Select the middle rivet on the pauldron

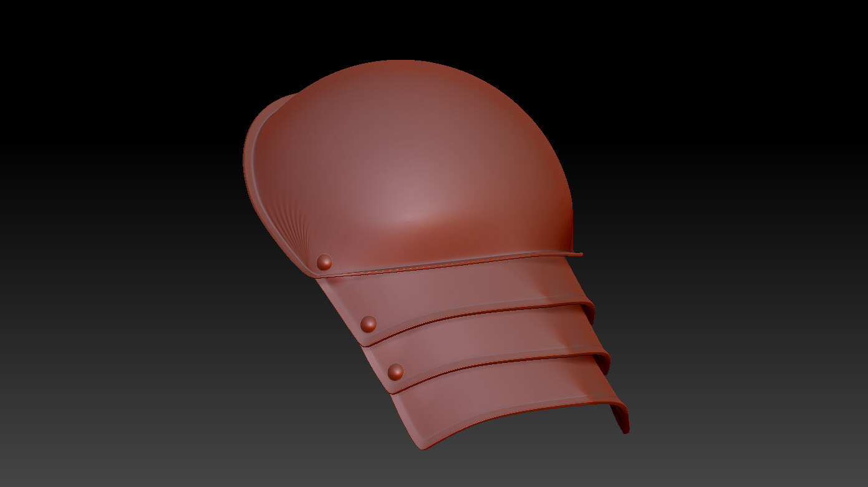coord(370,325)
